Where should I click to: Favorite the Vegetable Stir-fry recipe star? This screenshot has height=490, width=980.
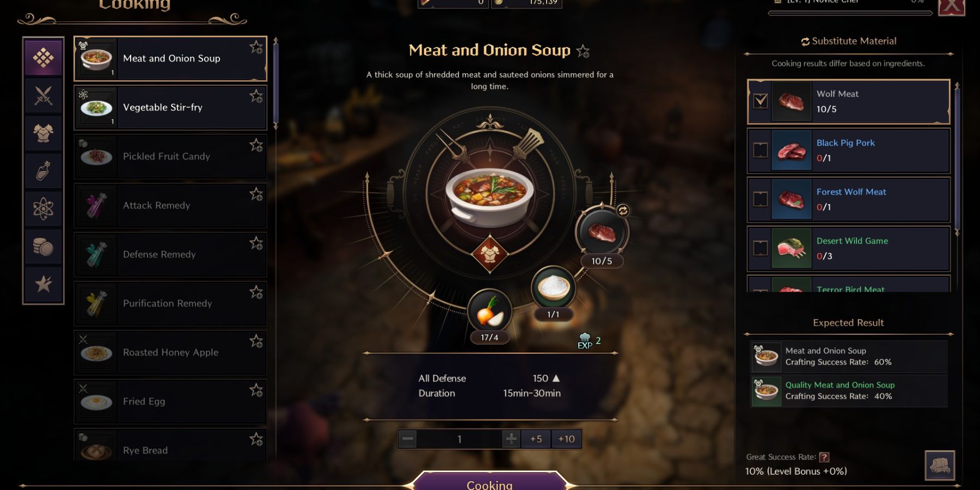(x=256, y=96)
